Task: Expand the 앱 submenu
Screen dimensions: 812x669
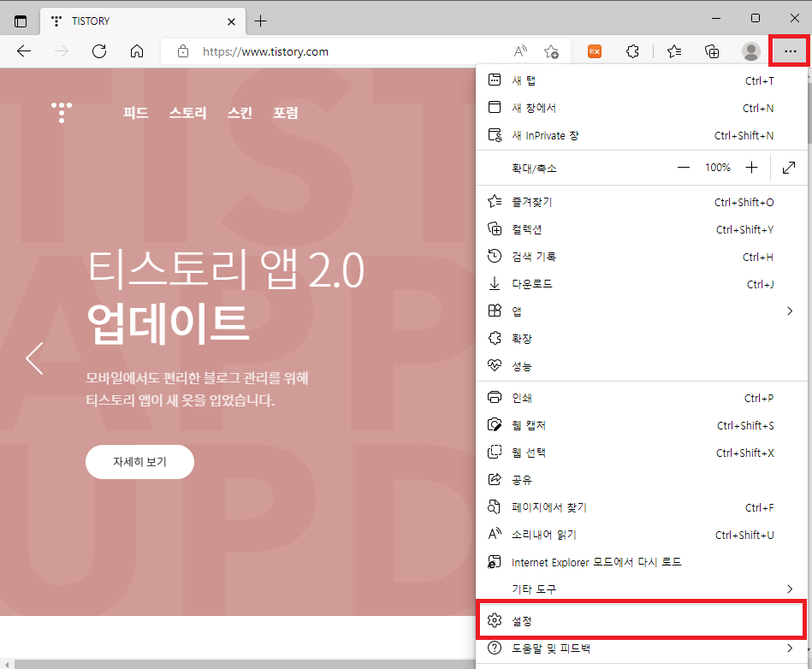Action: tap(641, 311)
